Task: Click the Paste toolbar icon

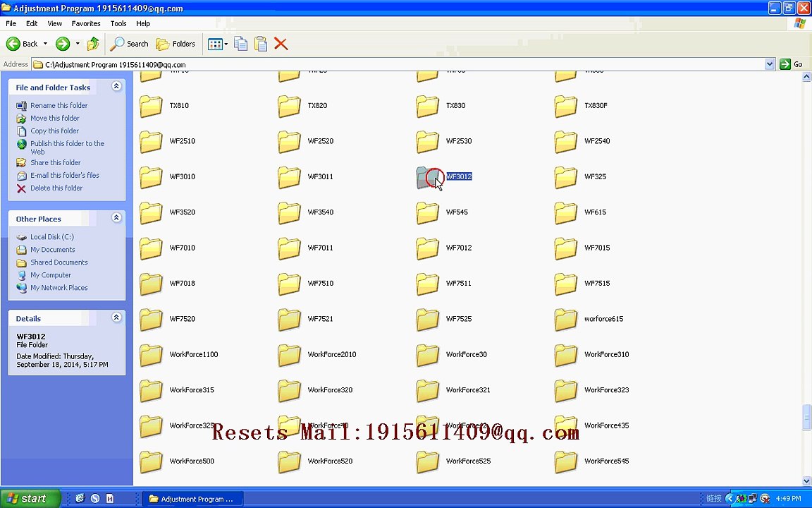Action: (261, 44)
